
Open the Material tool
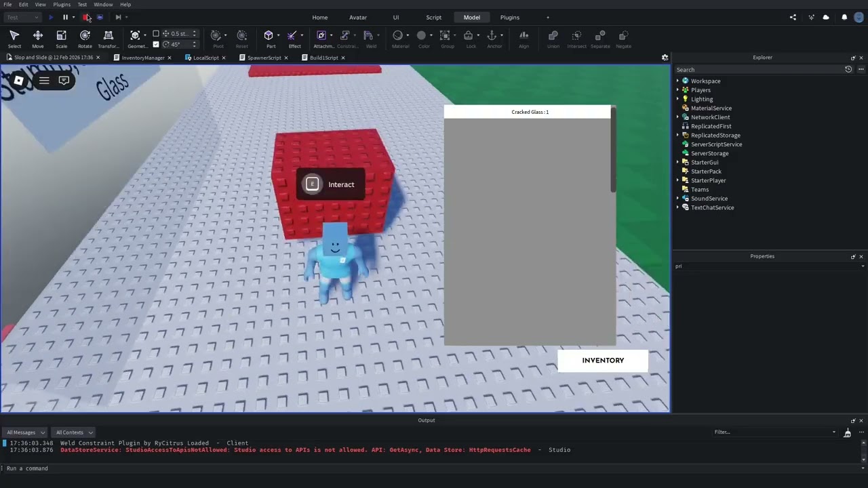point(398,35)
